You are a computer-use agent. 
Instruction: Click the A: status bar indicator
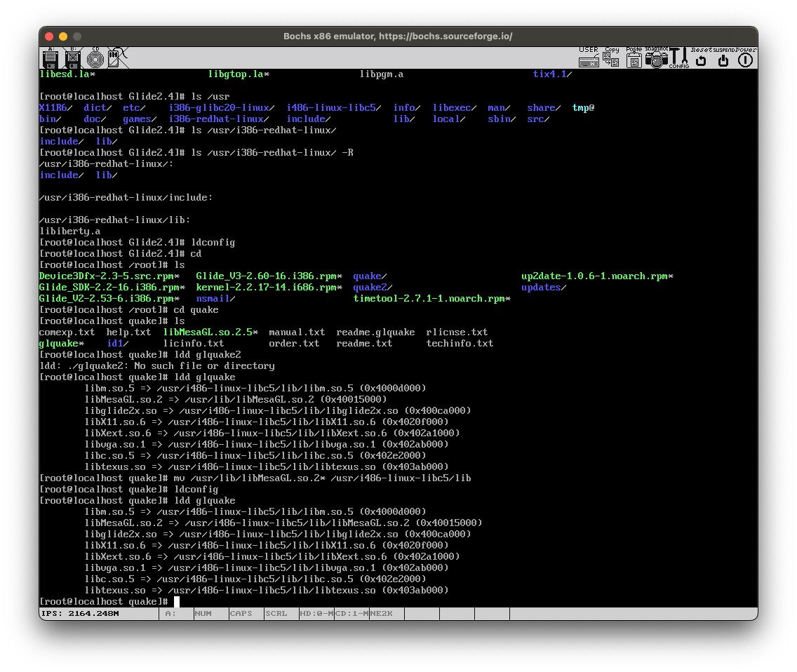(176, 614)
